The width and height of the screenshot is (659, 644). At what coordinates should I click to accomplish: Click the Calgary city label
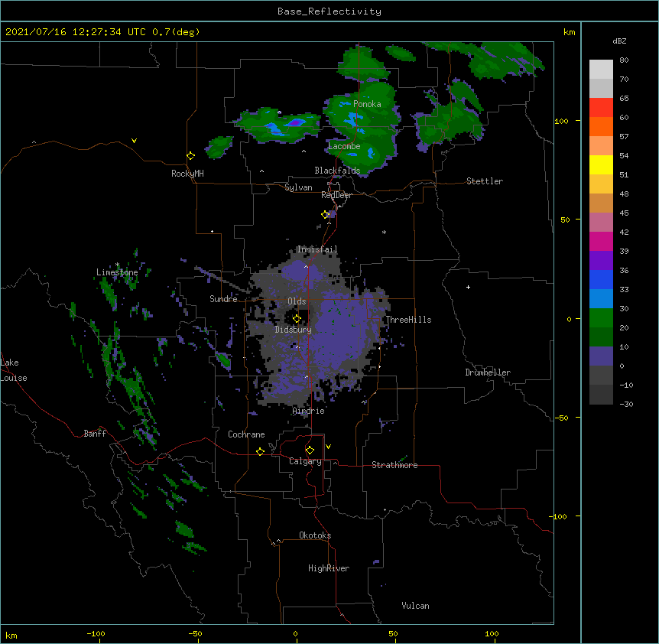[306, 461]
